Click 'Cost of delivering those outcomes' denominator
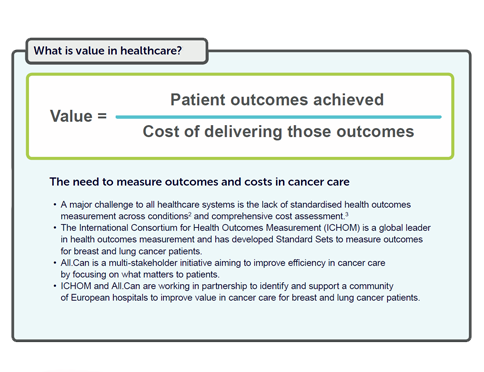Screen dimensions: 484x372 [x=278, y=131]
